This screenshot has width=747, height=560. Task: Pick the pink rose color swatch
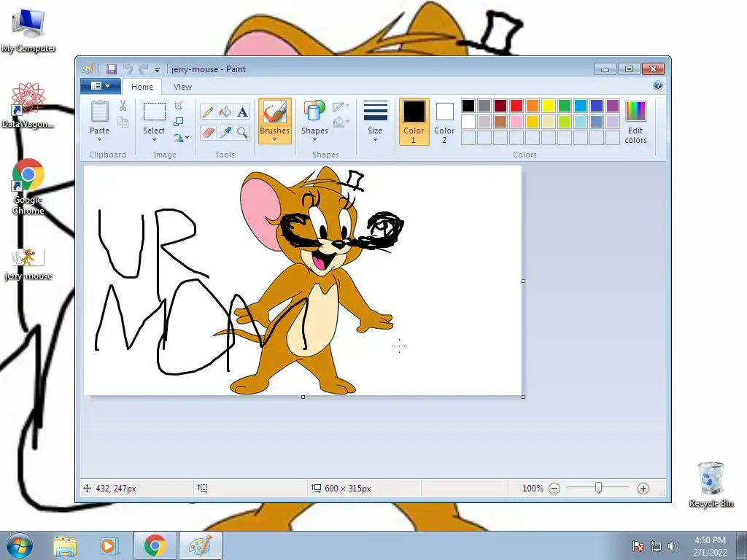coord(516,122)
